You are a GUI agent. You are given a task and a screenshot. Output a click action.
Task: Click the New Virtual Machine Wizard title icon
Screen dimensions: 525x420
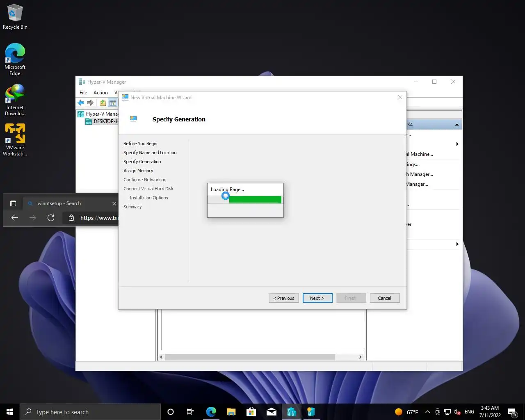[x=125, y=97]
